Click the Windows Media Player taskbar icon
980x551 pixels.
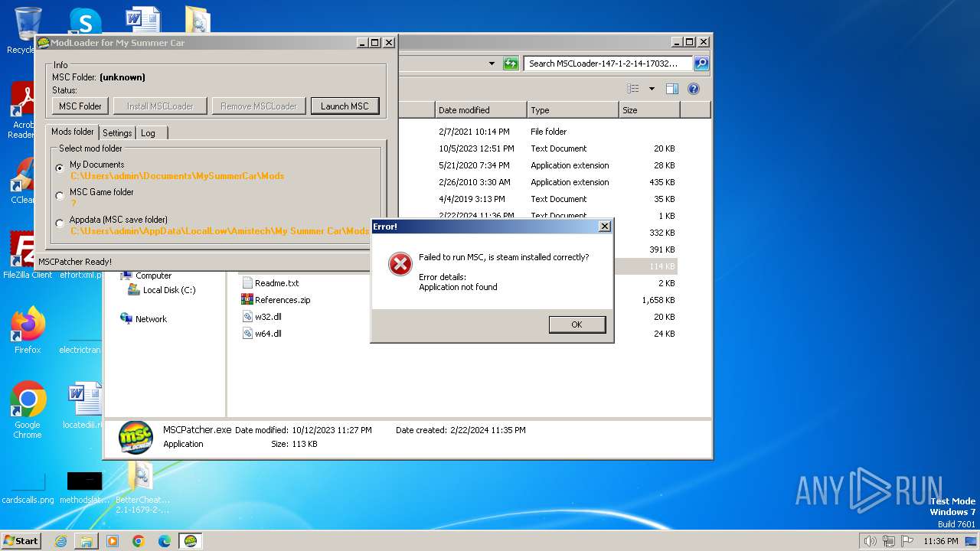[x=113, y=541]
